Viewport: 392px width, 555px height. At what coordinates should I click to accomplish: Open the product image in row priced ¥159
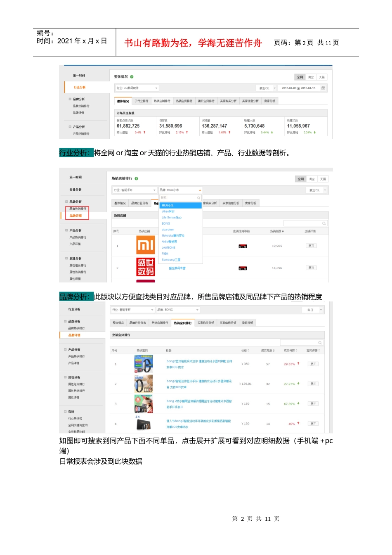(x=144, y=404)
